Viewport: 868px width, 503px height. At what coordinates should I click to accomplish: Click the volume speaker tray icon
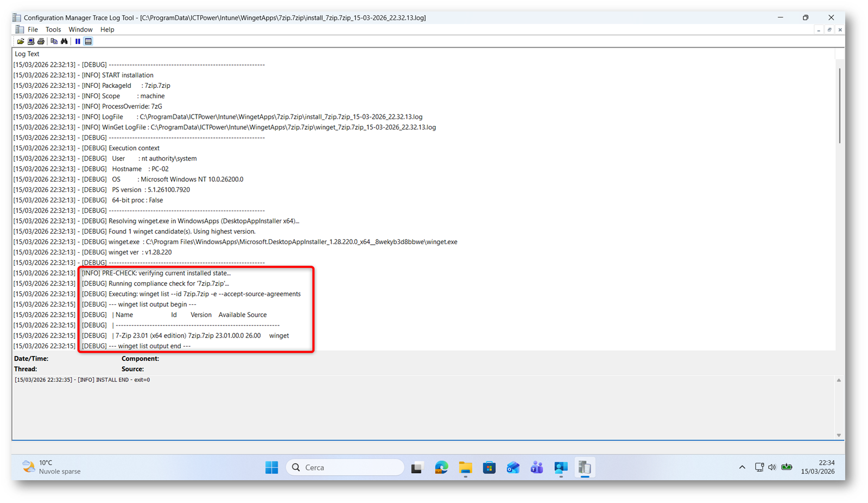point(772,467)
